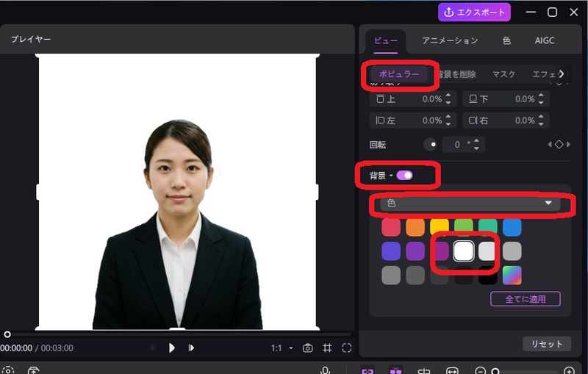Click the リセット reset button

547,344
